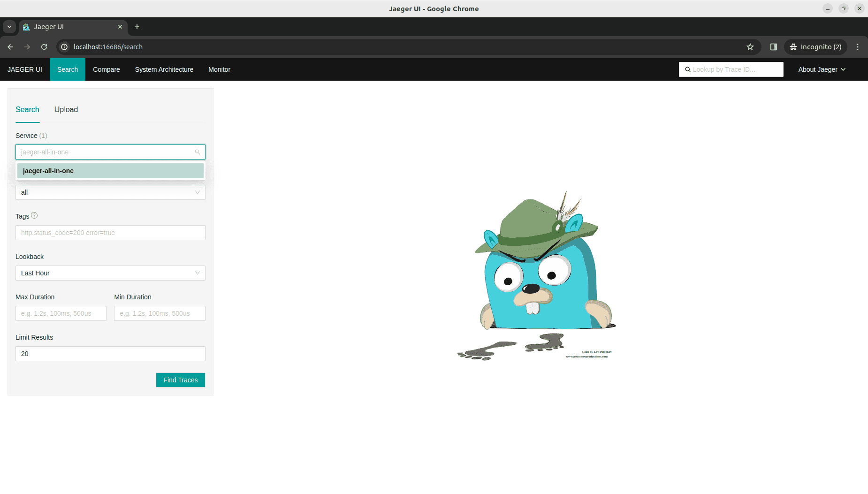
Task: Open the Operation dropdown showing all
Action: coord(110,192)
